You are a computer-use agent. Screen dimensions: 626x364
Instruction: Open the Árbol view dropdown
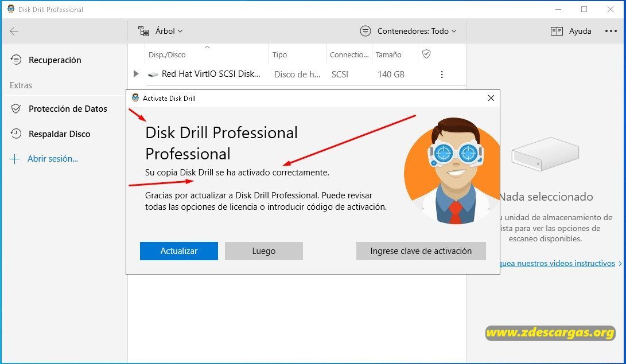(169, 31)
